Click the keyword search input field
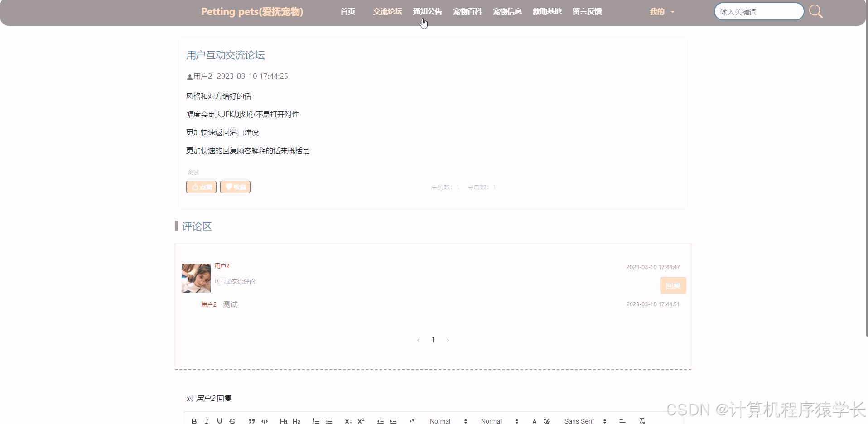The width and height of the screenshot is (868, 424). pos(759,12)
